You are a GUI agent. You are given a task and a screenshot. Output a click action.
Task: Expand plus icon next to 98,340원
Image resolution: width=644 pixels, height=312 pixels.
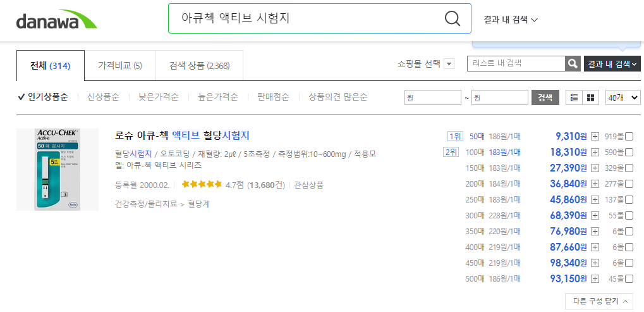594,263
